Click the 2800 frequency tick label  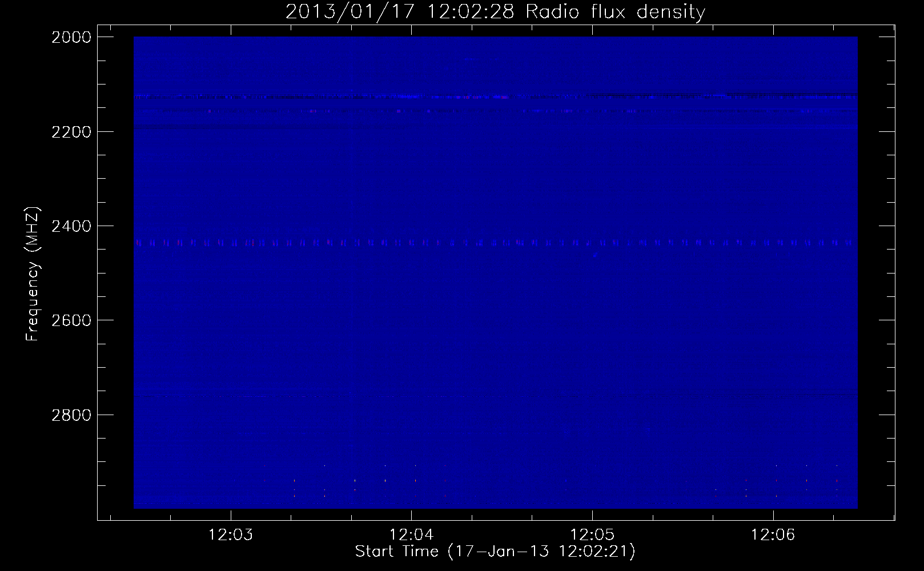(x=71, y=415)
